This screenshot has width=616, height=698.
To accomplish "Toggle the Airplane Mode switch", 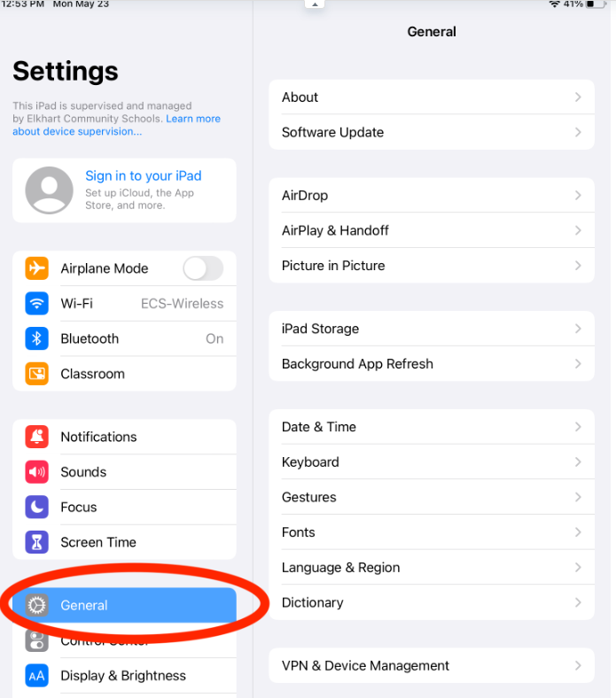I will click(x=203, y=268).
